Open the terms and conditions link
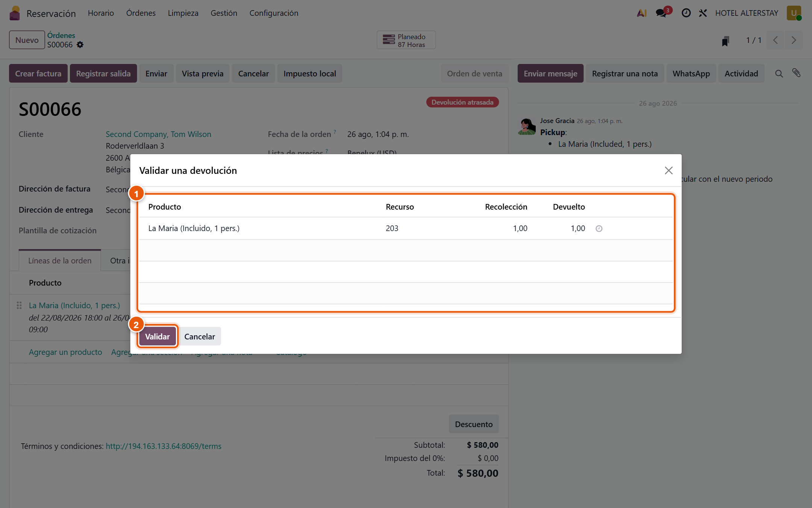812x508 pixels. [x=164, y=446]
